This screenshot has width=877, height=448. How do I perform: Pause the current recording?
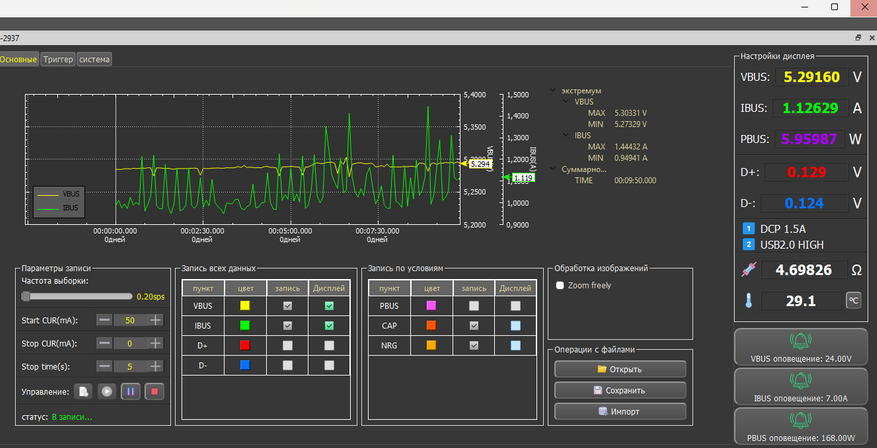pyautogui.click(x=130, y=391)
